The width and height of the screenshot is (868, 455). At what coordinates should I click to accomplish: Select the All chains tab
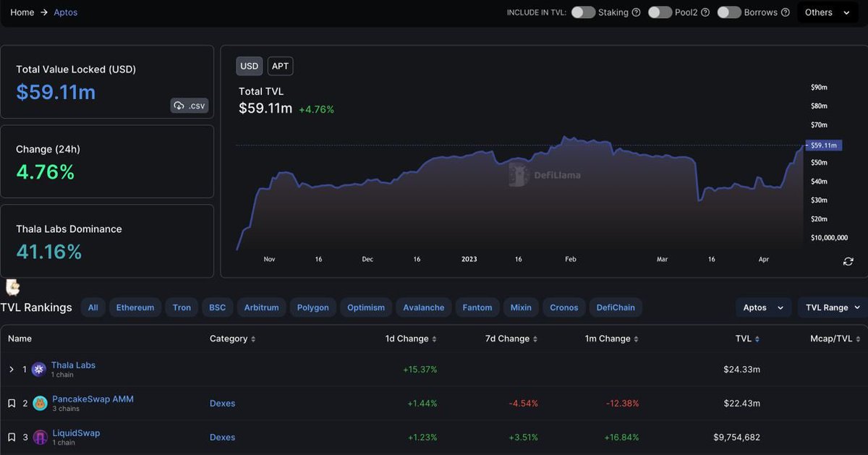coord(93,307)
